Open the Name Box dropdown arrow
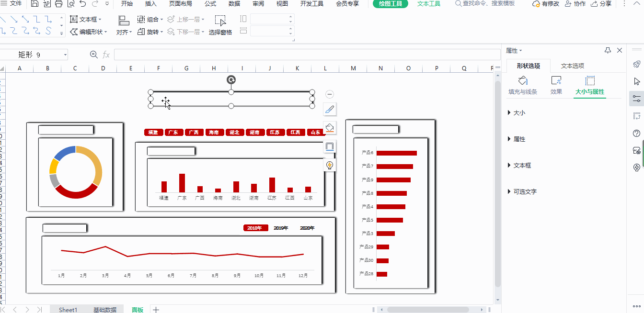The image size is (644, 313). [x=65, y=55]
